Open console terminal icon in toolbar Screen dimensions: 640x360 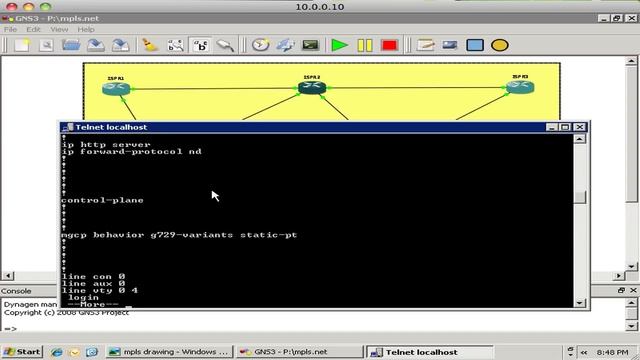pos(310,45)
